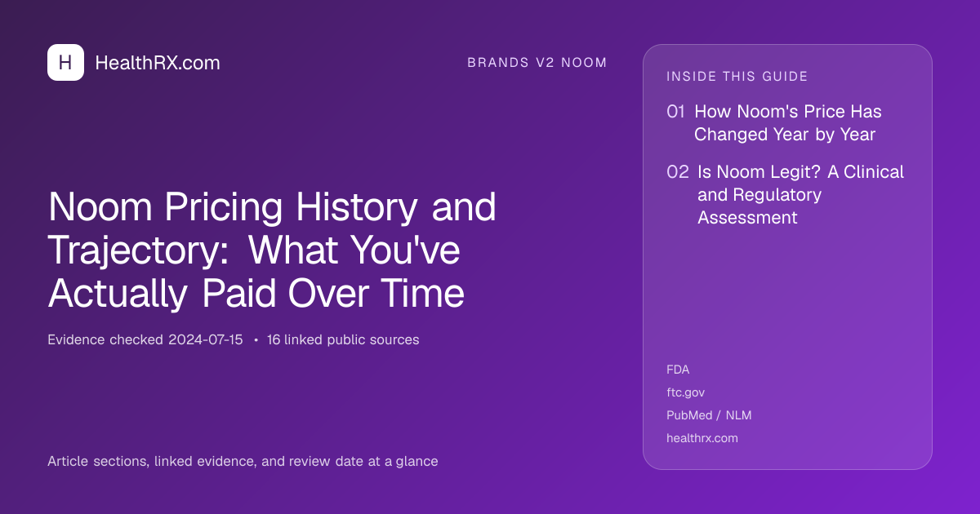Screen dimensions: 980x514
Task: Select the PubMed / NLM source entry
Action: (709, 415)
